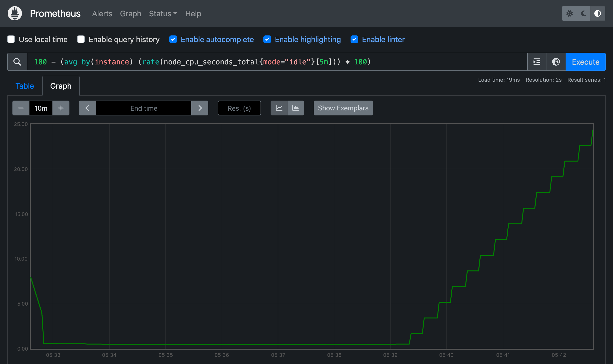The image size is (613, 364).
Task: Click the Prometheus brand title
Action: pyautogui.click(x=55, y=13)
